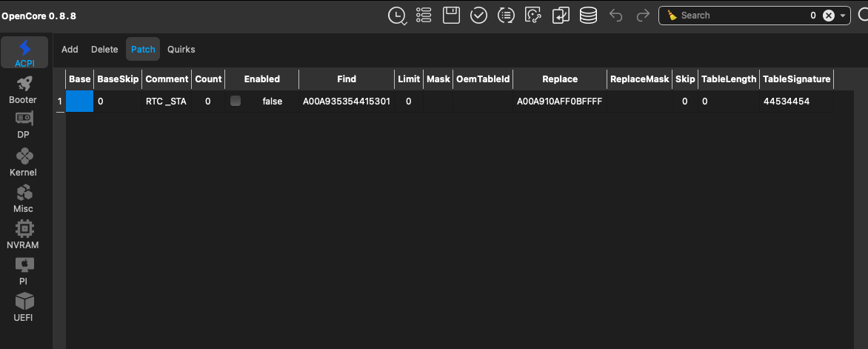Click the copy import documents icon

coord(561,16)
